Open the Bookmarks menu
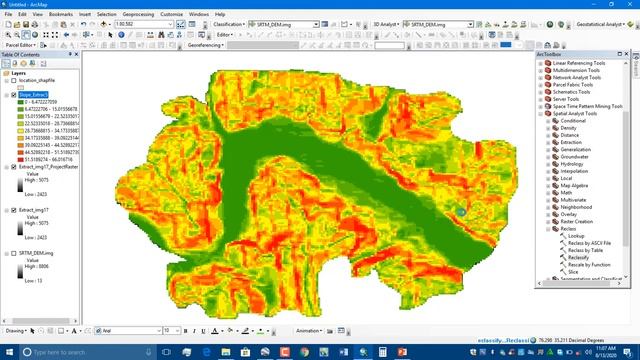Viewport: 640px width, 360px height. coord(61,14)
